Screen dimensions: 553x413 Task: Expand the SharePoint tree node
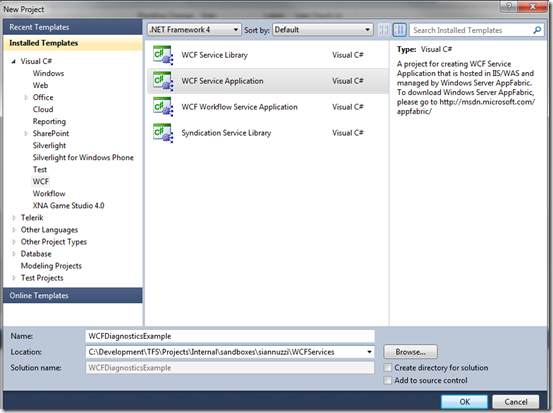coord(26,134)
